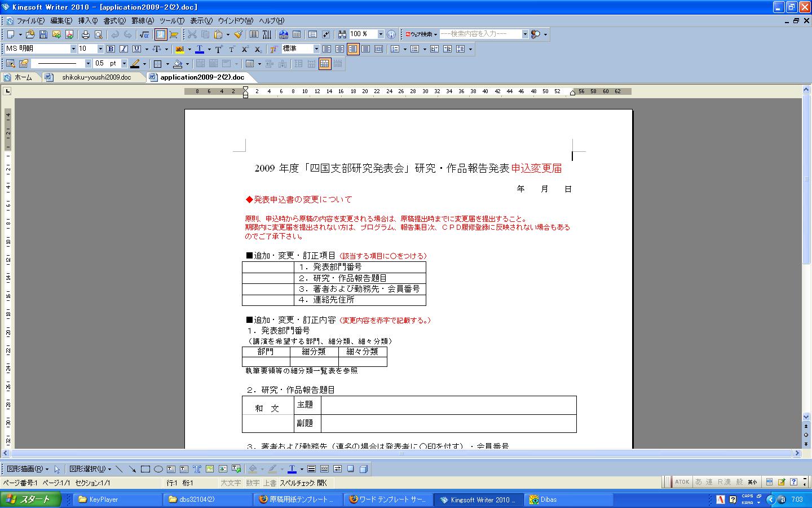812x508 pixels.
Task: Open the dbs32104(2) taskbar button
Action: [208, 500]
